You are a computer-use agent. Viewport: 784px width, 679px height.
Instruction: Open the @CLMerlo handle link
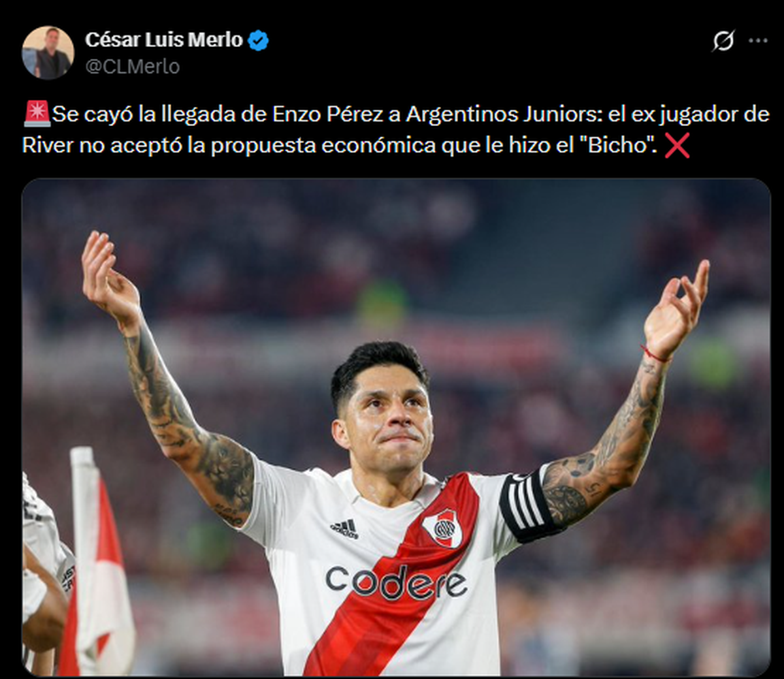pos(133,67)
